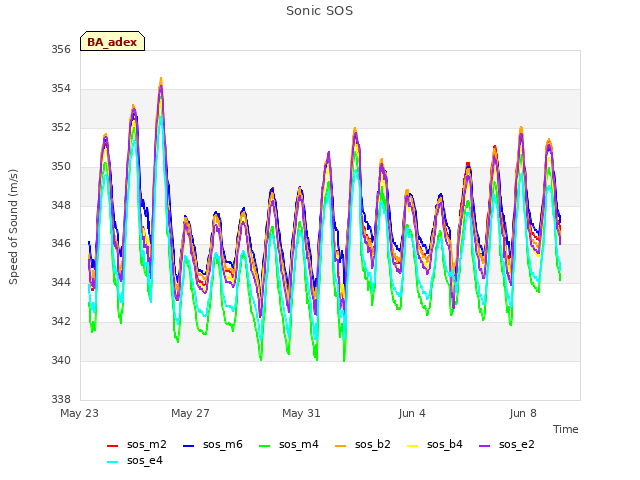640x480 pixels.
Task: Click the cyan sos_e4 legend swatch
Action: pyautogui.click(x=112, y=462)
